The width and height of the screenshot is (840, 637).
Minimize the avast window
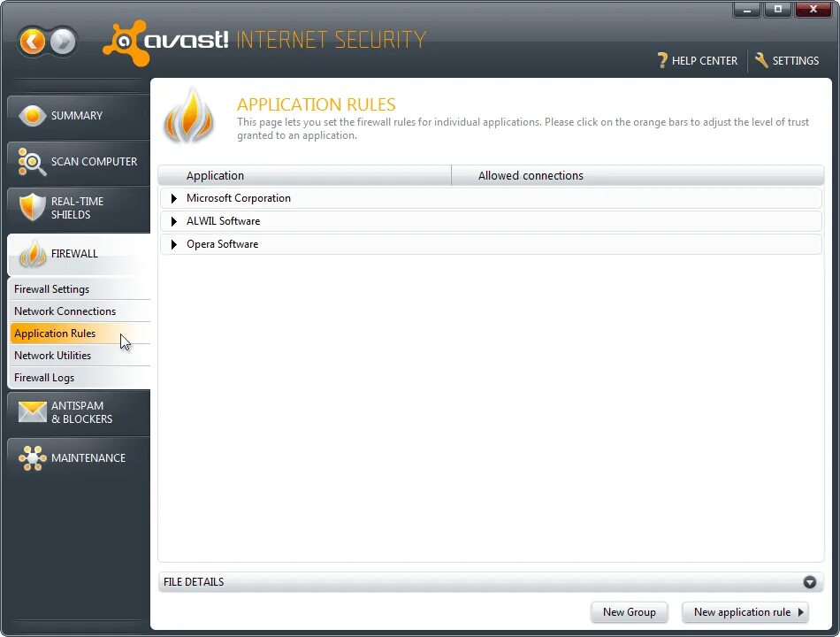(747, 9)
